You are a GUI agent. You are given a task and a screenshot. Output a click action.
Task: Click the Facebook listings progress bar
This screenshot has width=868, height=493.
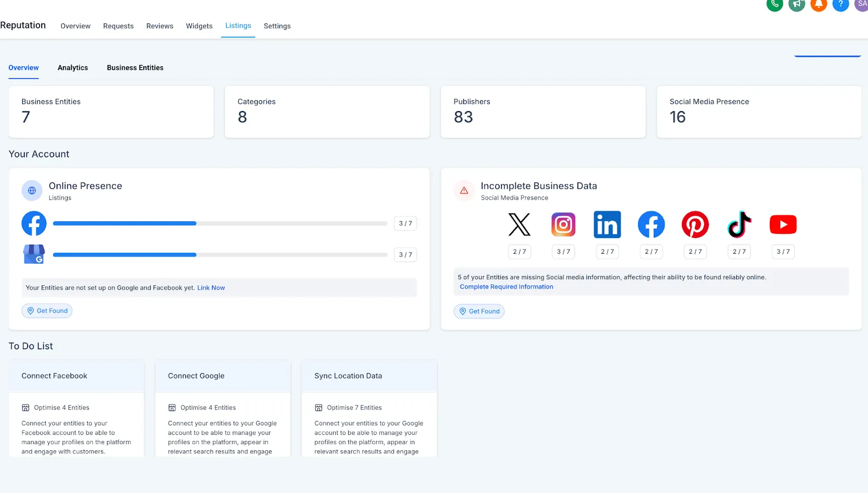220,223
